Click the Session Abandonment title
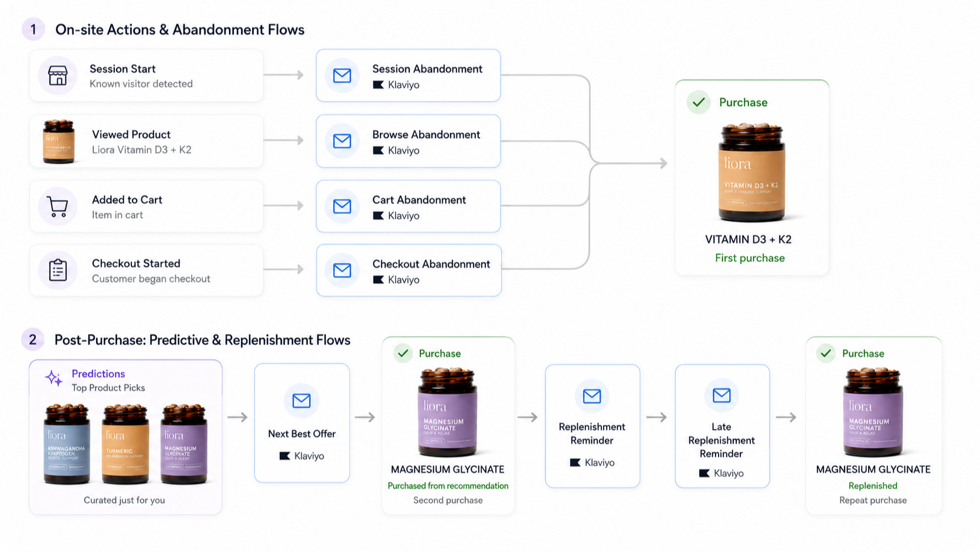980x552 pixels. 427,69
